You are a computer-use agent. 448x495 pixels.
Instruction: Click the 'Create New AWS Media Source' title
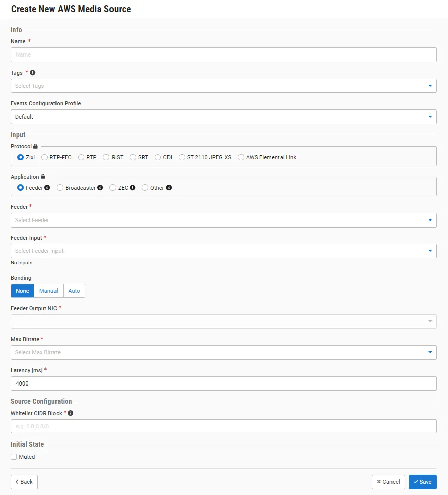tap(71, 9)
